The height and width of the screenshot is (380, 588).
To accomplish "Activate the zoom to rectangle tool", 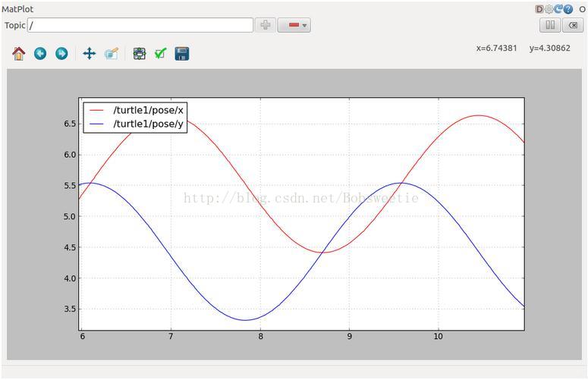I will (112, 54).
